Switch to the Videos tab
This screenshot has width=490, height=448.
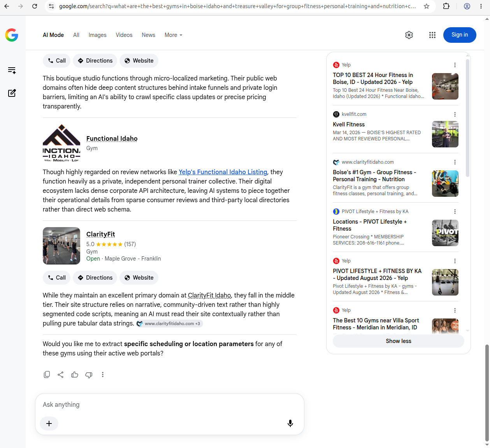124,35
